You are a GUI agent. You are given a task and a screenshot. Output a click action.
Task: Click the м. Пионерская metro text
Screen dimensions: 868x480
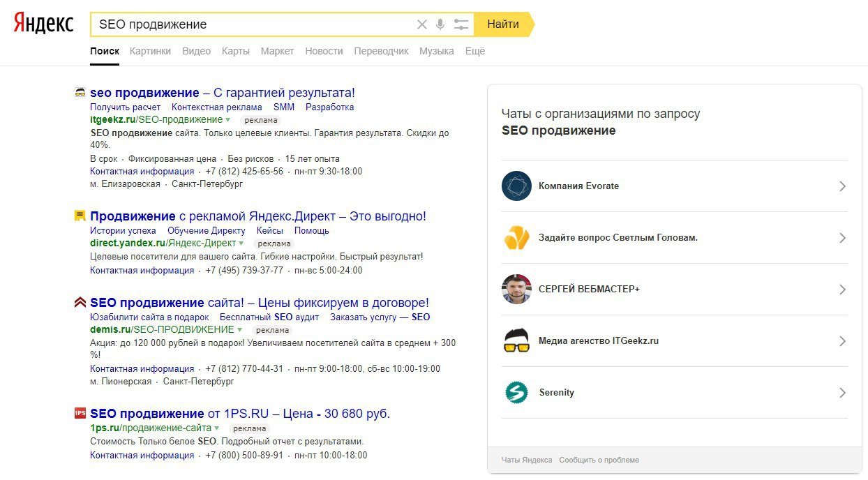click(121, 382)
